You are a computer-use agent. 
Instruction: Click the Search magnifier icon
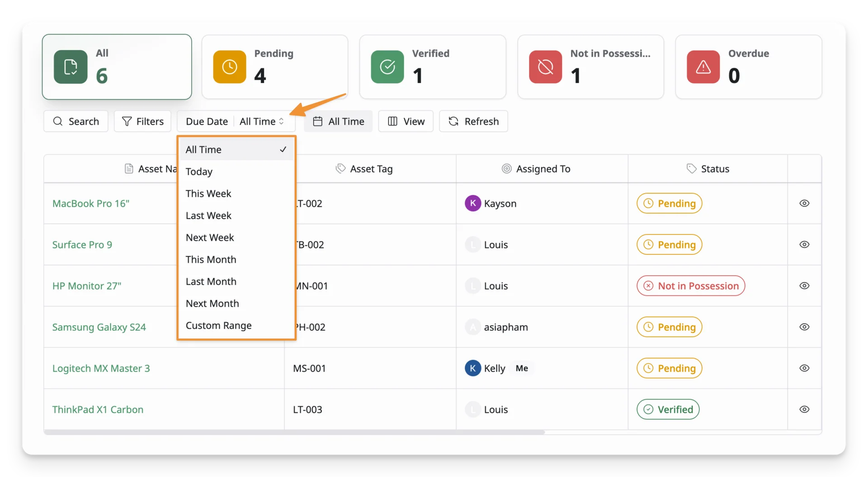coord(58,121)
